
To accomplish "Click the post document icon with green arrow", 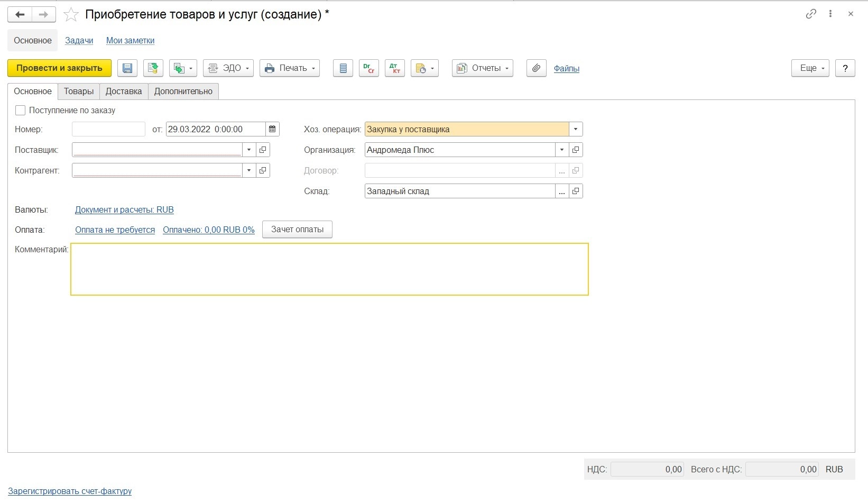I will click(x=153, y=68).
